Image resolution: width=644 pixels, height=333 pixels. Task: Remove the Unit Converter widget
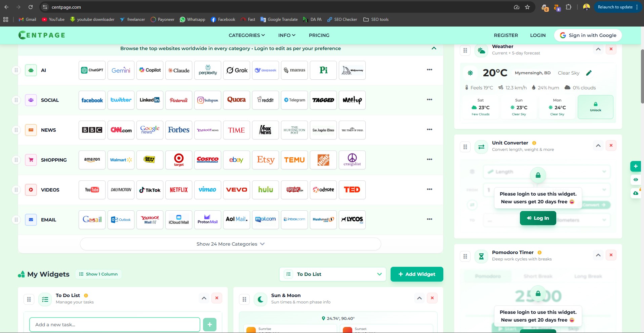click(x=611, y=145)
